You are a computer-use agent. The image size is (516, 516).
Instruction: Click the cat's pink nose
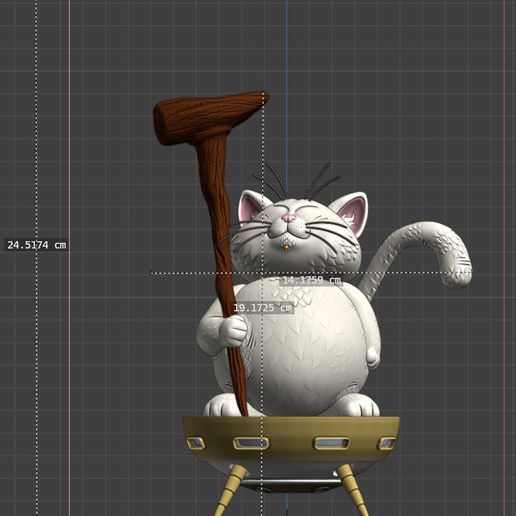(x=289, y=218)
